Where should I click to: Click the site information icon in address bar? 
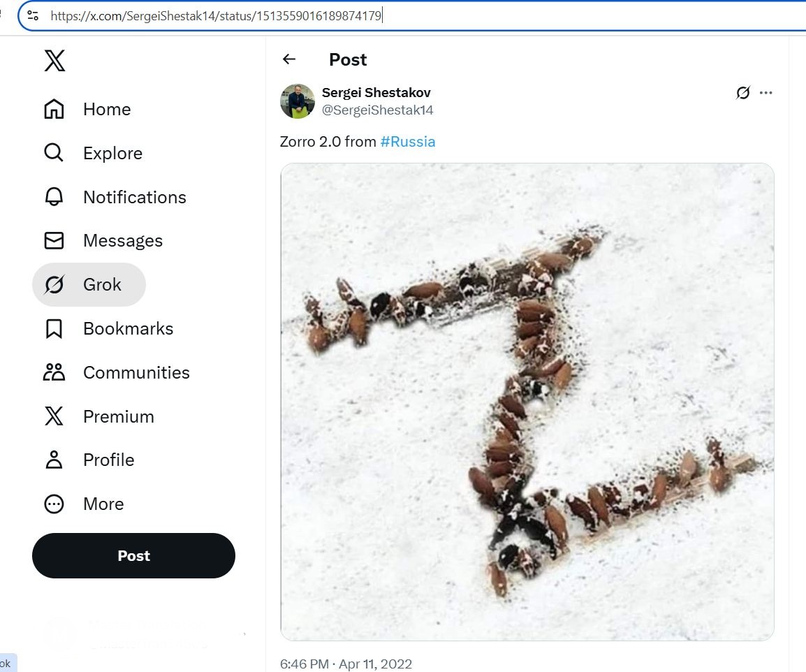click(33, 15)
